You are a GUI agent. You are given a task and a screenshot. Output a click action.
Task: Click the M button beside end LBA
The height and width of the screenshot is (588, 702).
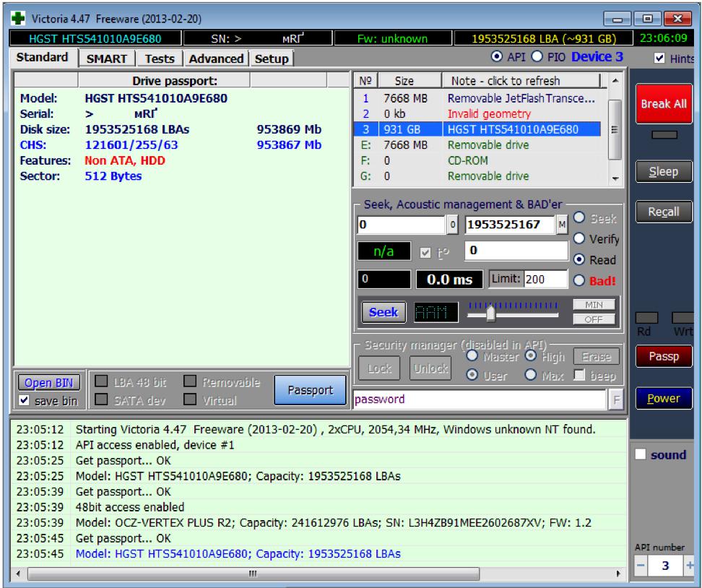(x=562, y=225)
